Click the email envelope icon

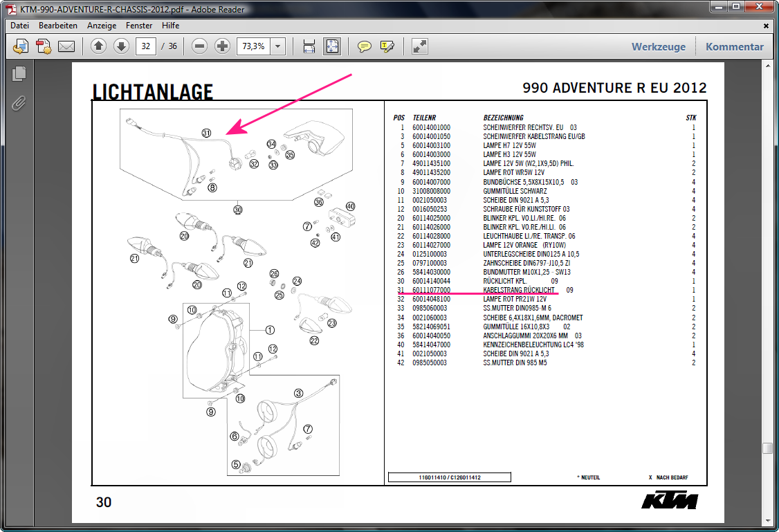66,46
